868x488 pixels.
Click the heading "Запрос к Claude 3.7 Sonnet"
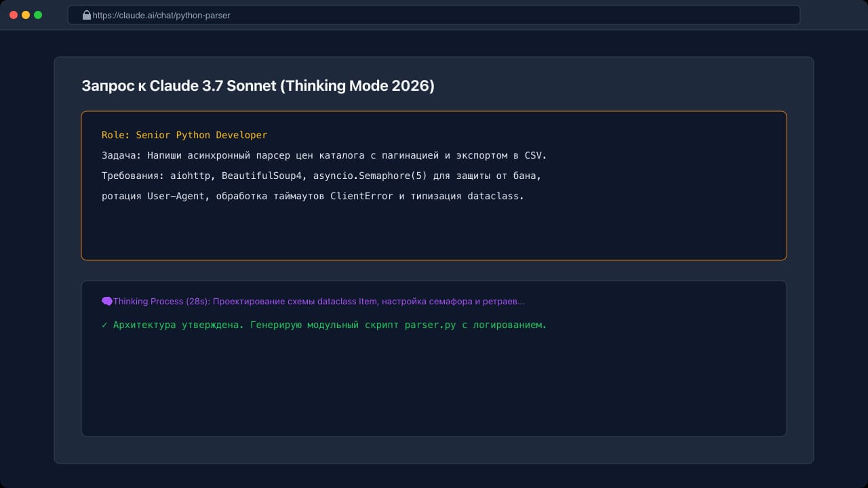point(258,86)
